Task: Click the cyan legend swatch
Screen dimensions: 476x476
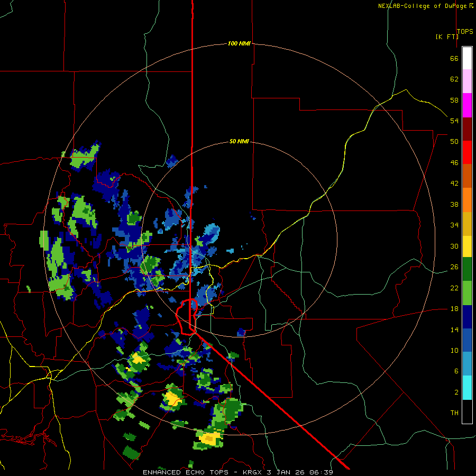Action: coord(467,388)
